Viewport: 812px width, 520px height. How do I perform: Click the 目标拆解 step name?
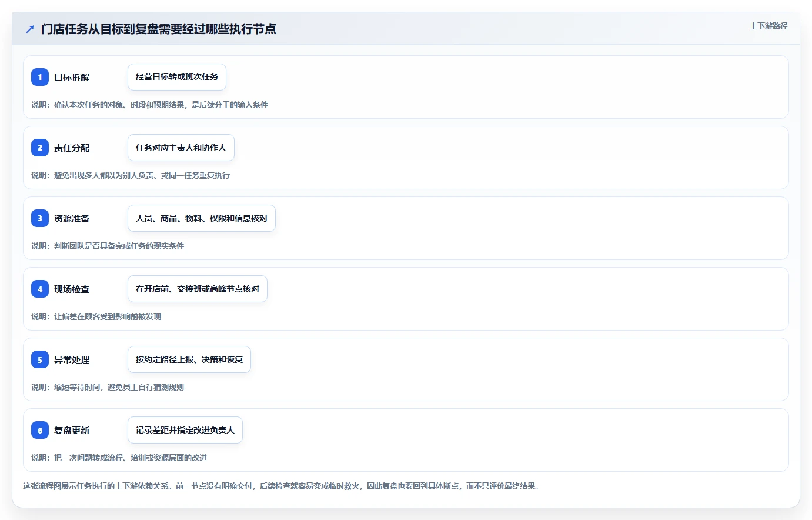[72, 77]
